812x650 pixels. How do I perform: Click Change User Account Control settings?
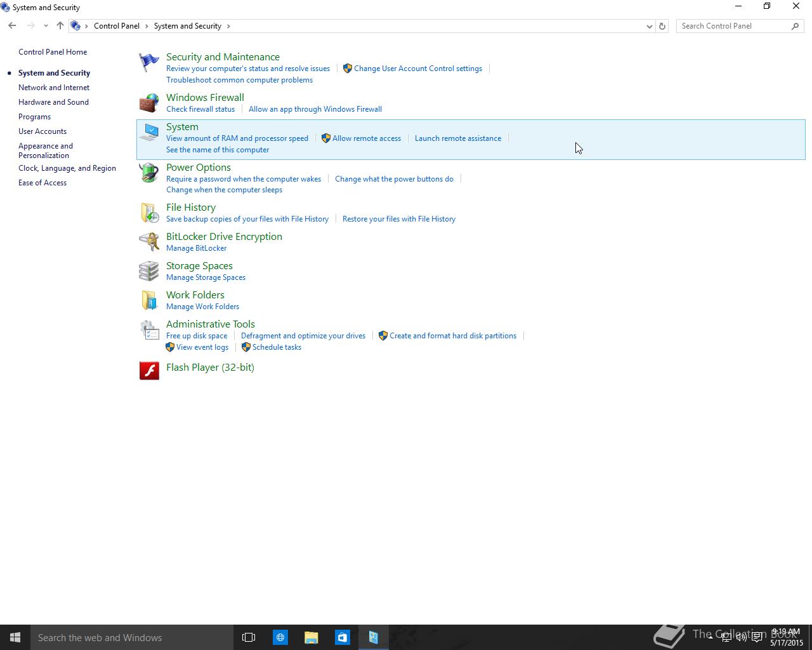pos(418,69)
